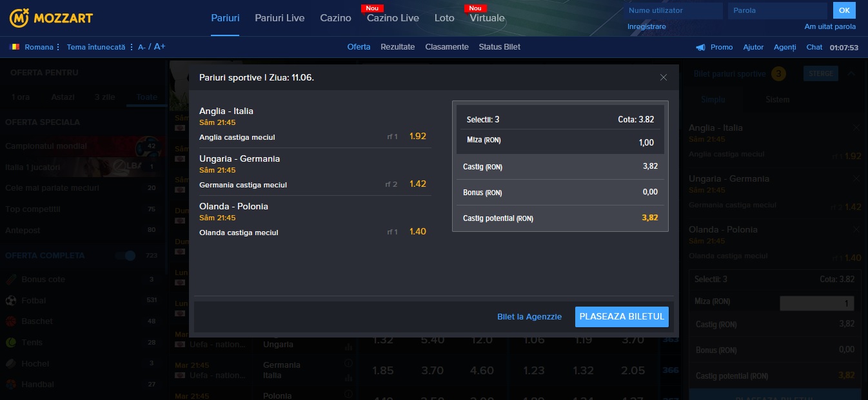The width and height of the screenshot is (868, 400).
Task: Open Campionatul mondial special offer
Action: pos(83,146)
